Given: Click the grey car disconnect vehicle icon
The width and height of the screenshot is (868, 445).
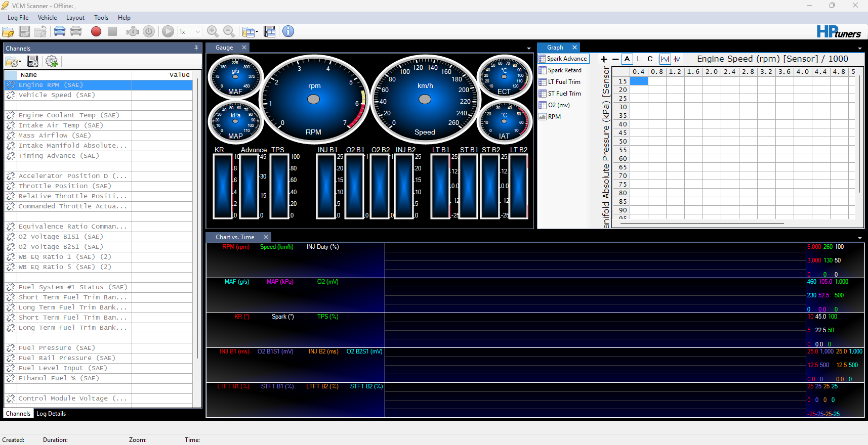Looking at the screenshot, I should coord(76,31).
